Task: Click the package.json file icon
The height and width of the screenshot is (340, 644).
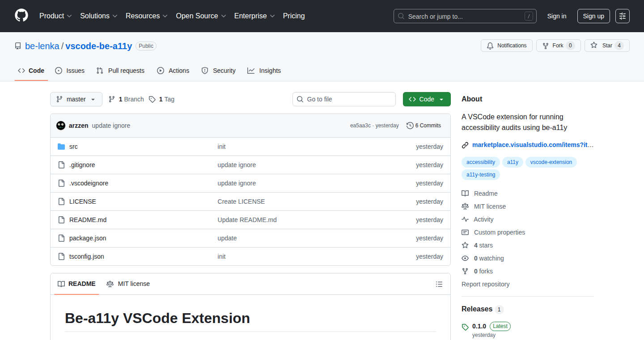Action: point(61,238)
